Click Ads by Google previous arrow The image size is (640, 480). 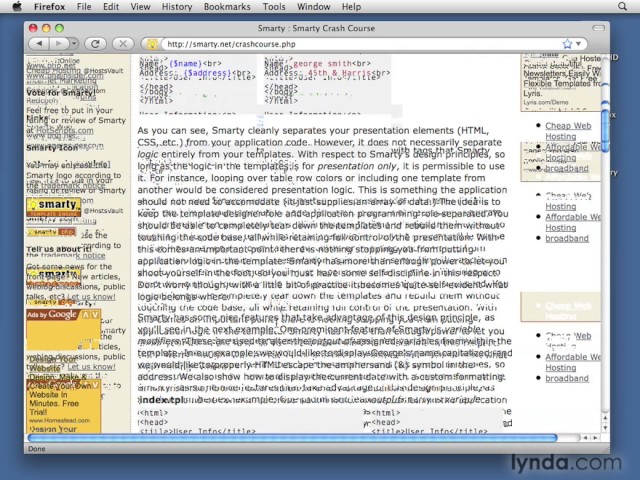click(x=86, y=314)
